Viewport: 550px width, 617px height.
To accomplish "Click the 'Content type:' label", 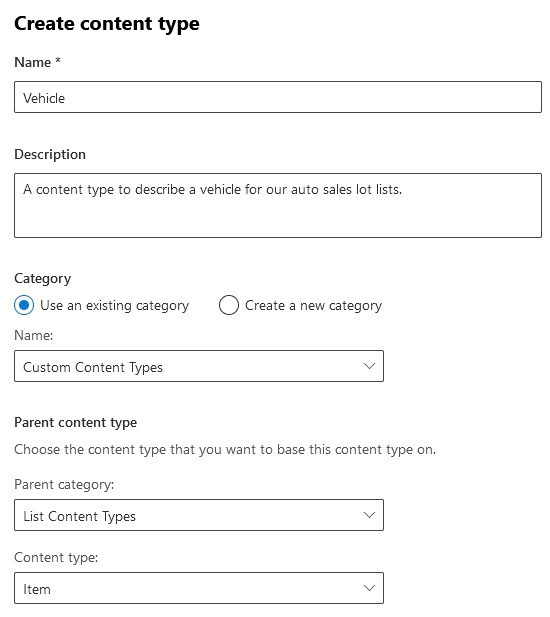I will click(x=56, y=558).
